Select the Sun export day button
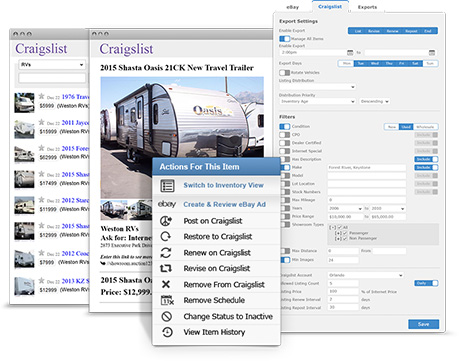Image resolution: width=459 pixels, height=361 pixels. pyautogui.click(x=430, y=63)
